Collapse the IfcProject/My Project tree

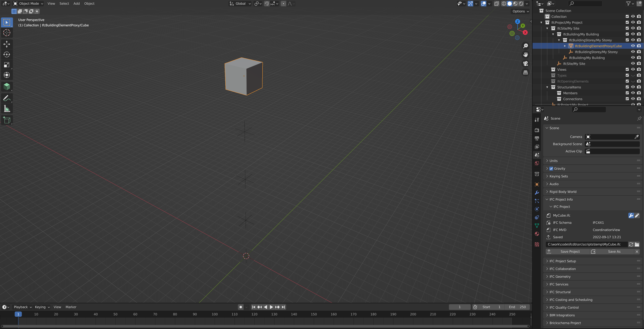coord(541,23)
